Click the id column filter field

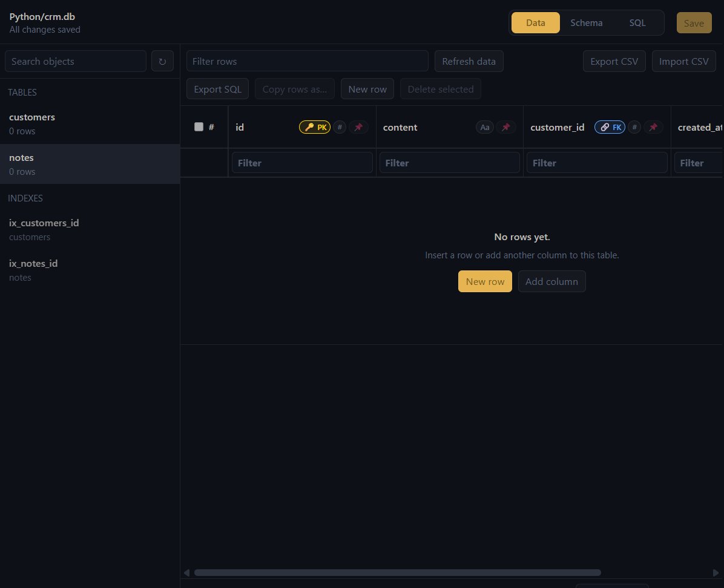coord(302,163)
